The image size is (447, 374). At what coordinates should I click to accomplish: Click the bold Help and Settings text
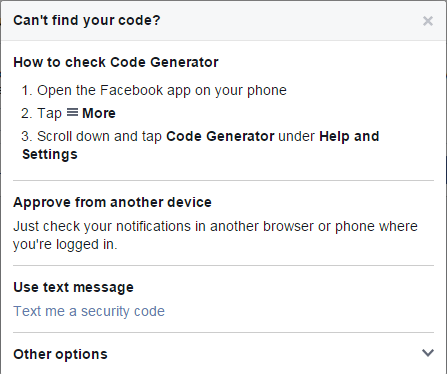pos(201,145)
